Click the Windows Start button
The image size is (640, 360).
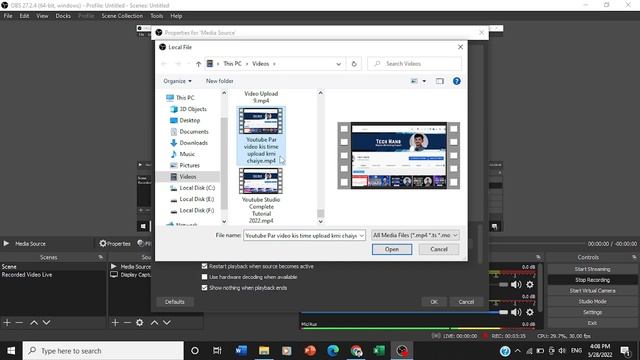(11, 351)
